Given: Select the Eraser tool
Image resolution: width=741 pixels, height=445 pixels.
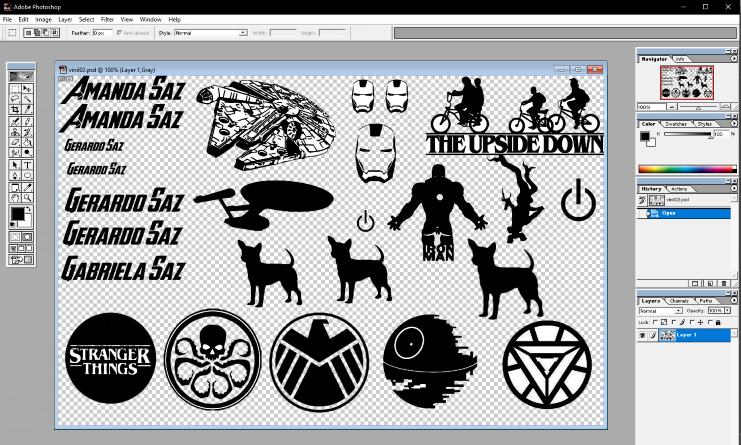Looking at the screenshot, I should point(15,142).
